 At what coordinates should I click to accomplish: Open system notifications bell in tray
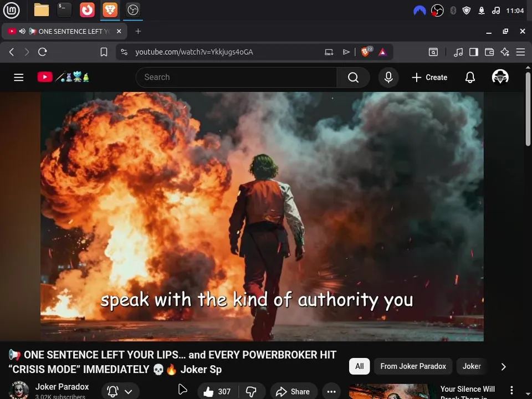482,11
